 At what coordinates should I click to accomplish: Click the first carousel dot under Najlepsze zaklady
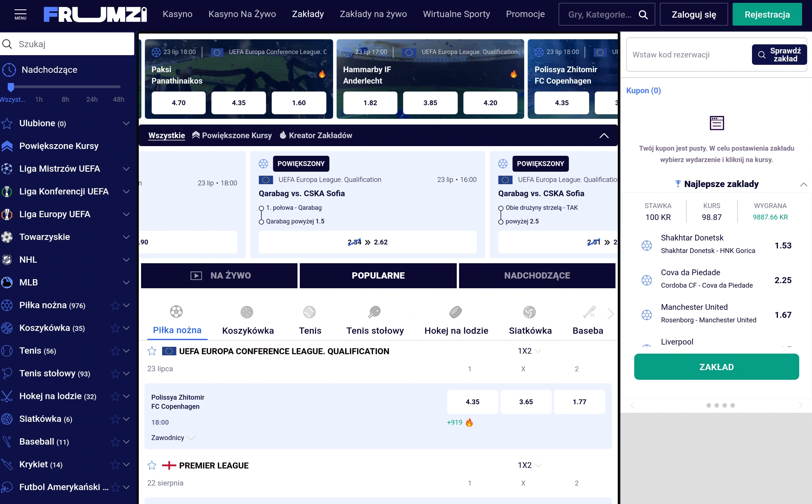[709, 405]
